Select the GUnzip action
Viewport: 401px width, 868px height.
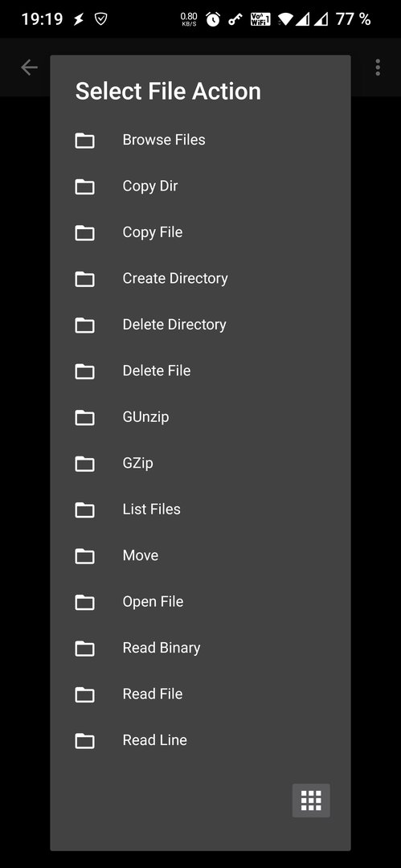(x=200, y=417)
